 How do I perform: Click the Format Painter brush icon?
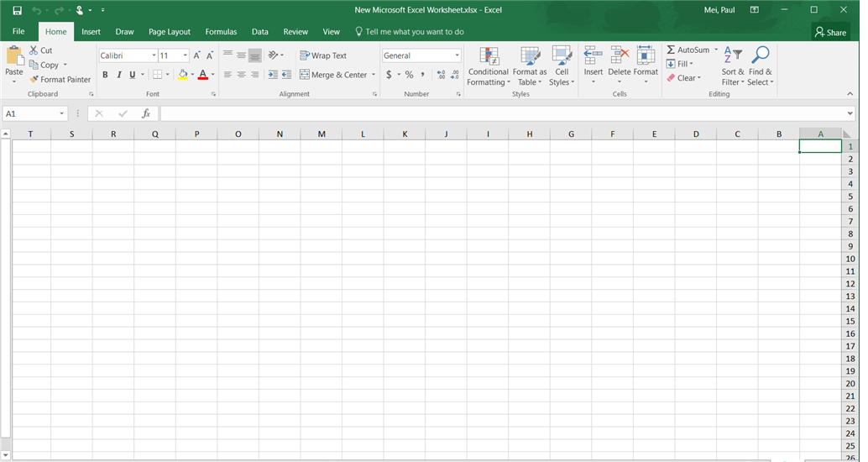[34, 80]
